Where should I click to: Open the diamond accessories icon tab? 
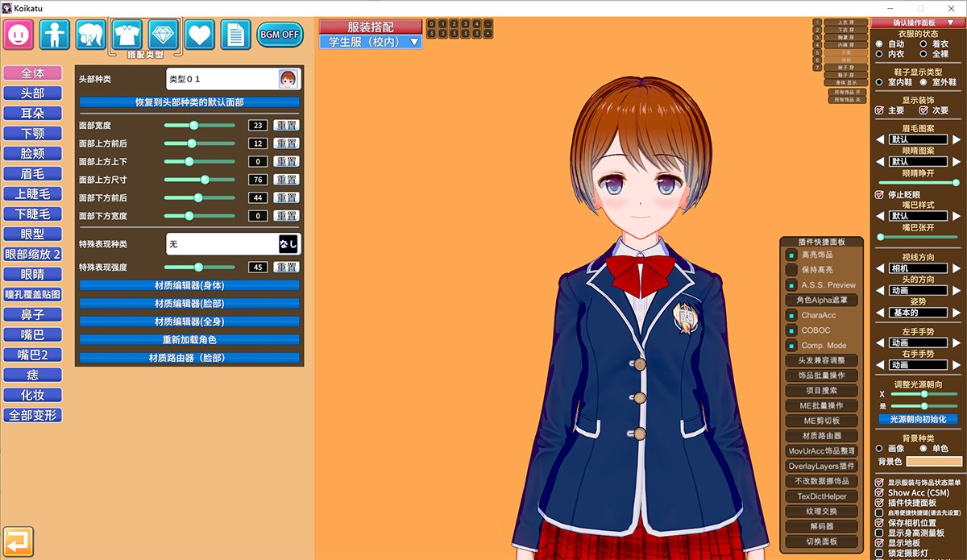coord(164,35)
